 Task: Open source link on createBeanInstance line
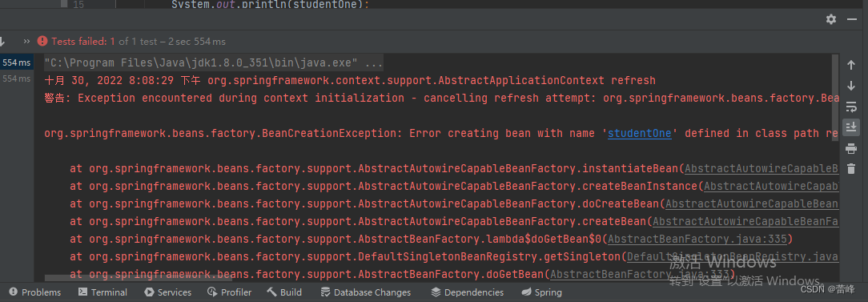pyautogui.click(x=771, y=186)
